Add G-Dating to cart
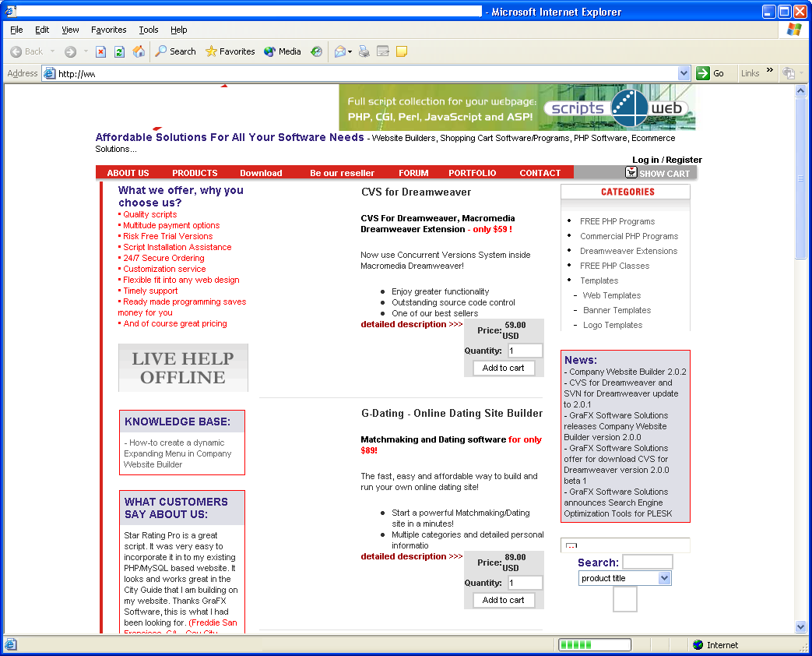 click(504, 600)
